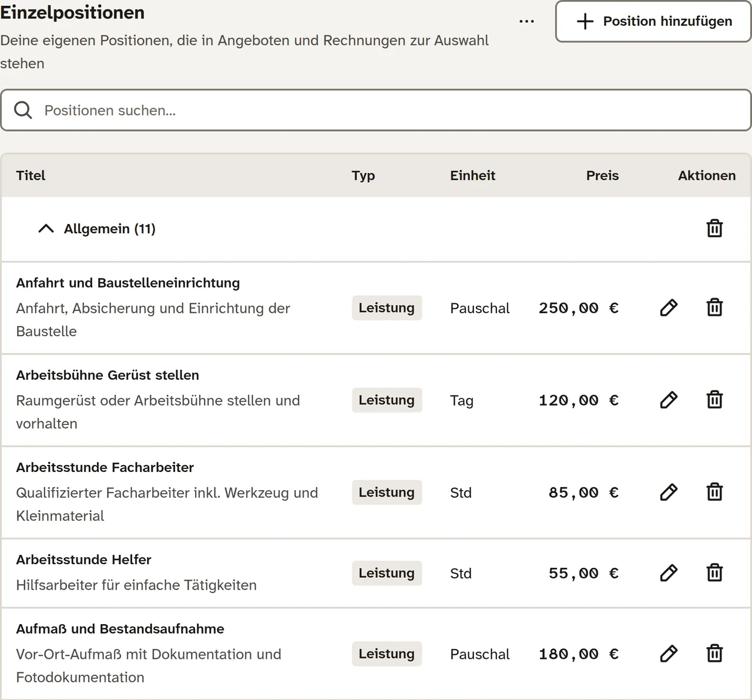Click the 180,00 € price
The image size is (752, 700).
[579, 654]
